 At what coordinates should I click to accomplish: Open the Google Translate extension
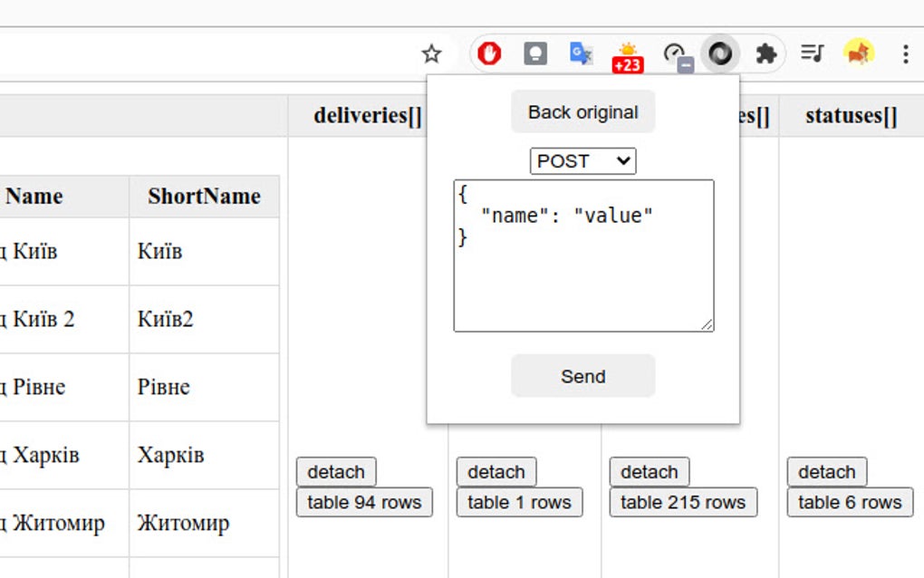click(581, 53)
